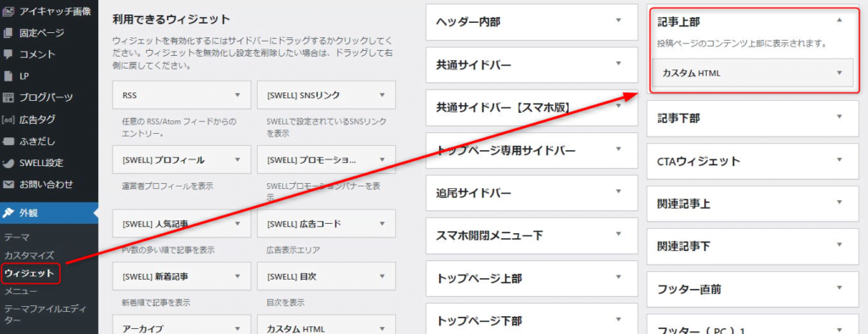The width and height of the screenshot is (868, 334).
Task: Expand the [SWELL] SNSリンク widget
Action: (x=382, y=95)
